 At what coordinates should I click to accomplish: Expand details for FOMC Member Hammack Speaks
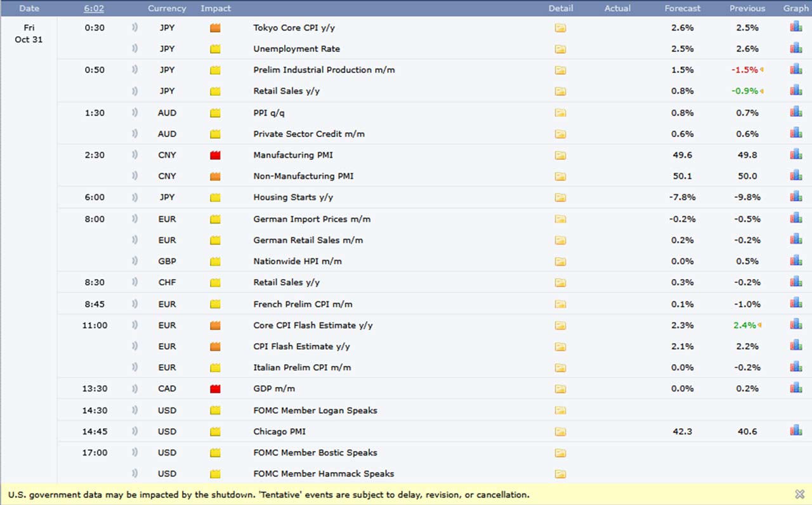point(560,474)
